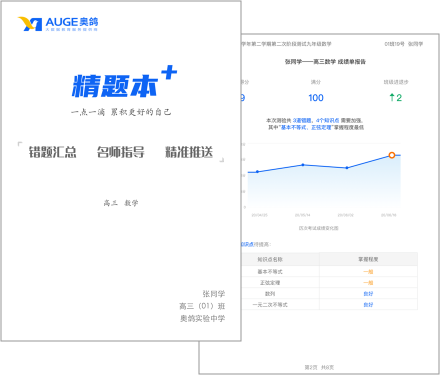Click the slogan under the 精题本 title
This screenshot has height=375, width=440.
pos(121,112)
